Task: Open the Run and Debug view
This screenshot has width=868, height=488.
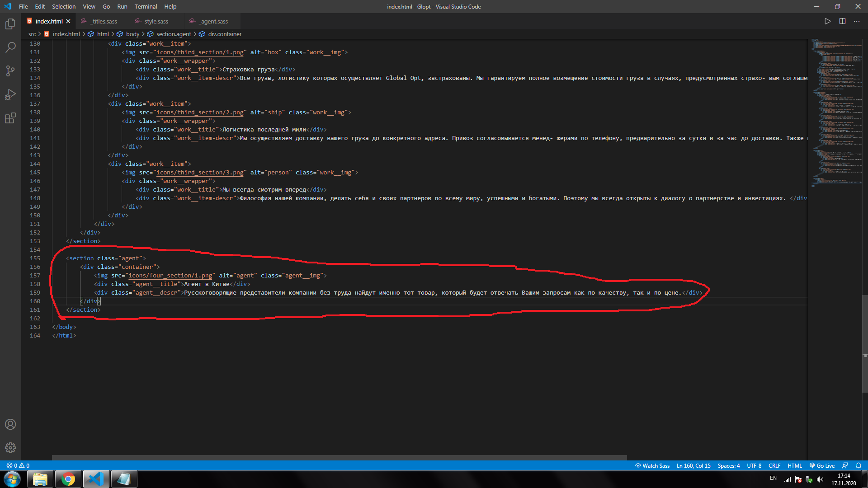Action: click(x=10, y=94)
